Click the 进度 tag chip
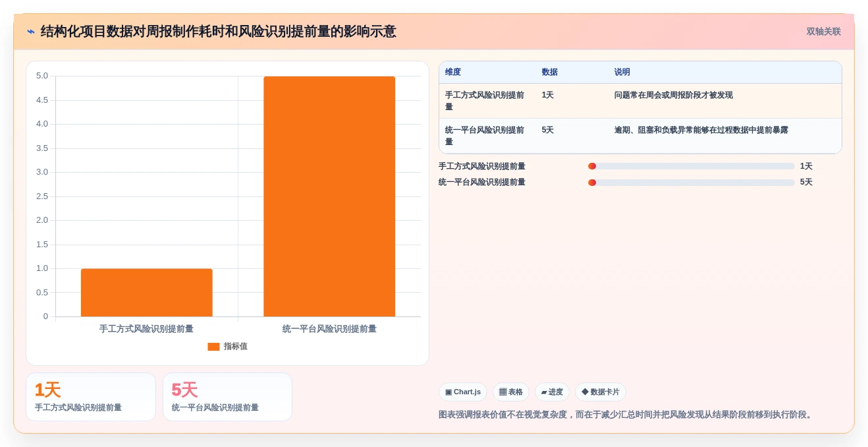The width and height of the screenshot is (868, 447). 552,392
